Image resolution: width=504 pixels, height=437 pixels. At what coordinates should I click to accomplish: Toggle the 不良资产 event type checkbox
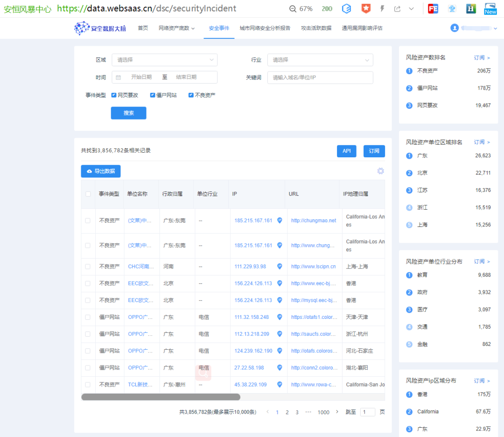(x=191, y=95)
